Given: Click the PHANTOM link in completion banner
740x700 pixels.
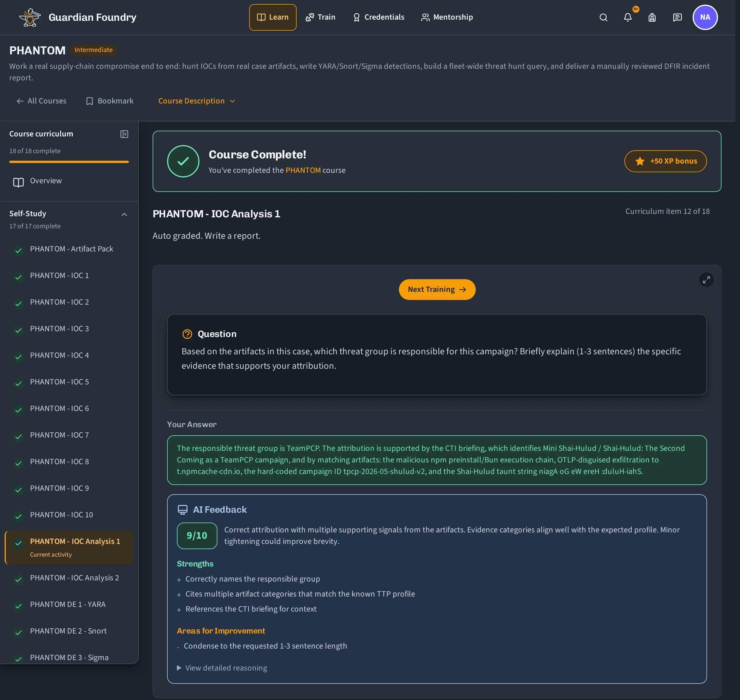Looking at the screenshot, I should click(303, 171).
